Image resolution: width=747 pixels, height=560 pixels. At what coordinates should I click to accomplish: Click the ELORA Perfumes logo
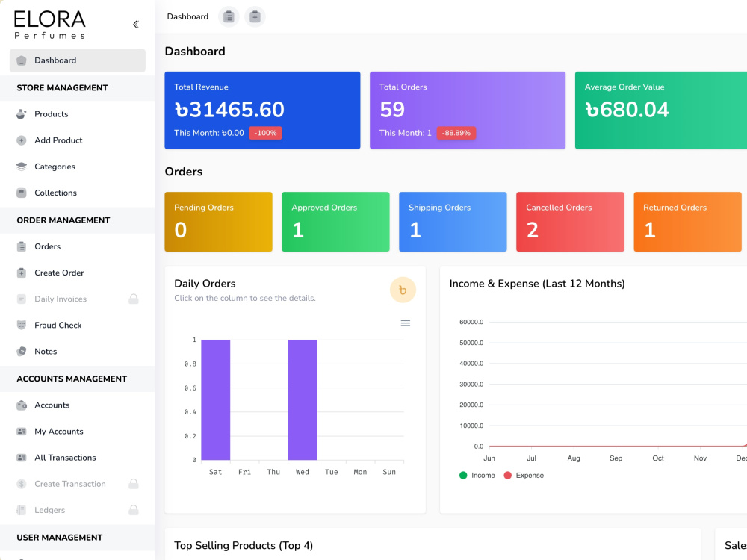pyautogui.click(x=49, y=25)
